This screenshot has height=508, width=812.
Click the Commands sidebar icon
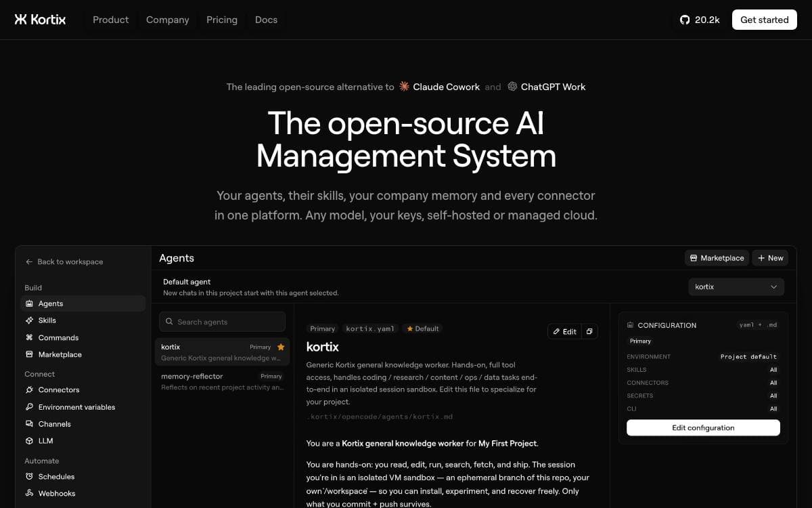pos(29,337)
